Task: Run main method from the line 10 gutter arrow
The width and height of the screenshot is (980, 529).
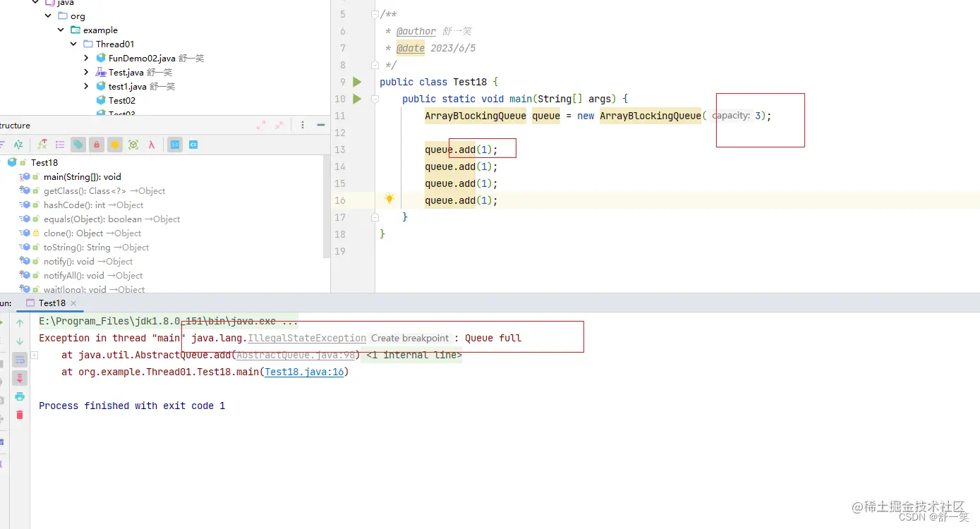Action: click(357, 99)
